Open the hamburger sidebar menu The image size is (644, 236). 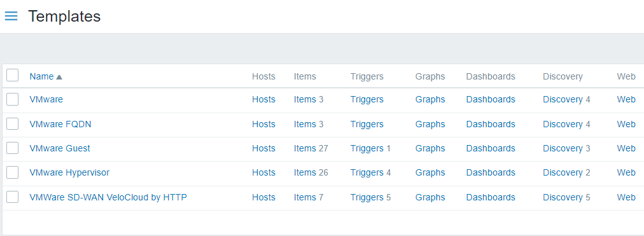tap(11, 16)
